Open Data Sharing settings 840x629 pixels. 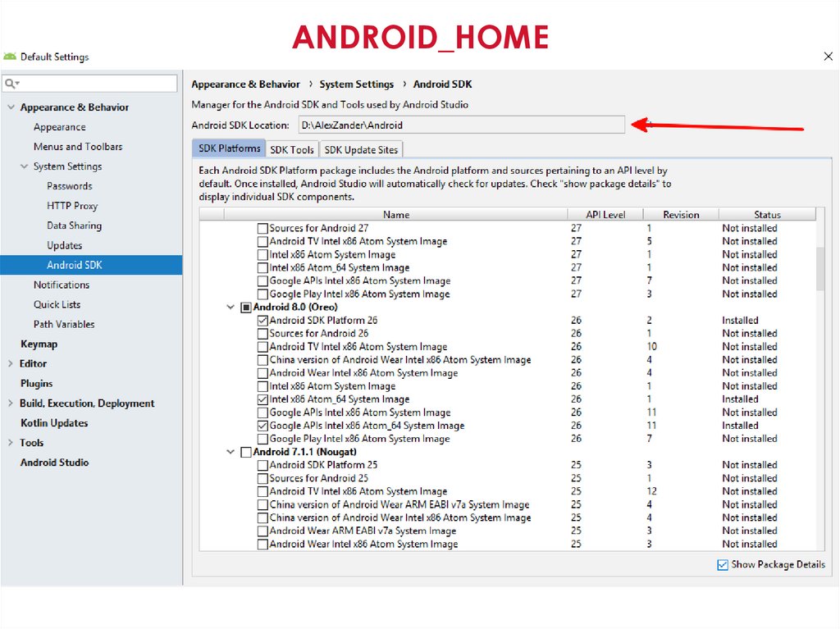click(x=74, y=226)
